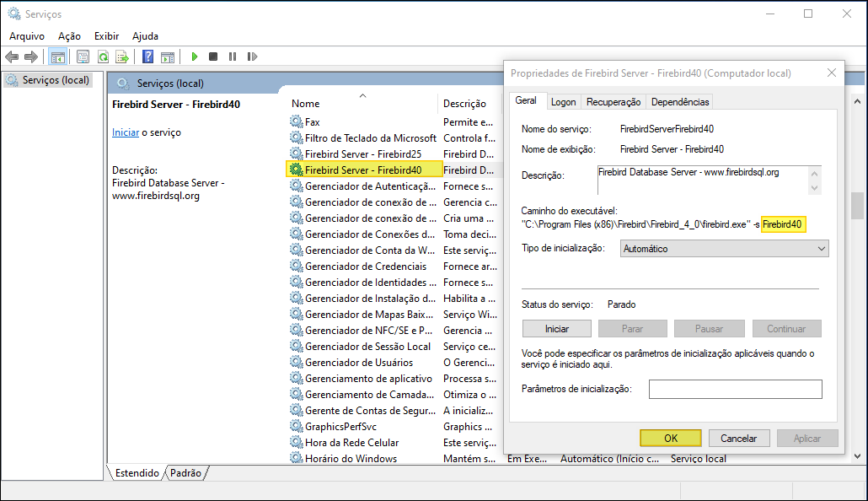
Task: Open the Help toolbar icon
Action: pos(147,57)
